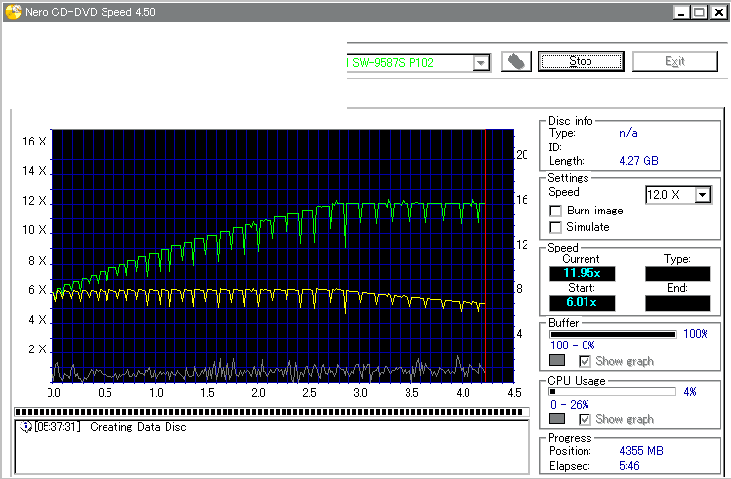Click the Current speed 11.95x readout

coord(582,274)
